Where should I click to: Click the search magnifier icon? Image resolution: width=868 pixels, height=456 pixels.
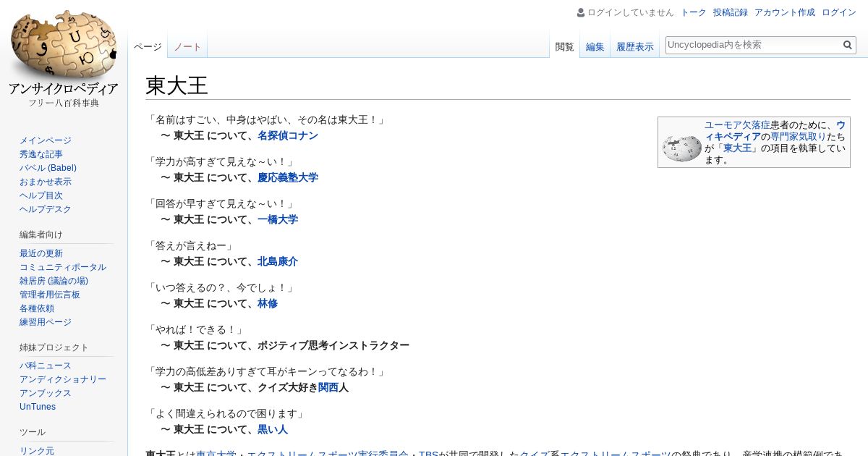pos(848,45)
